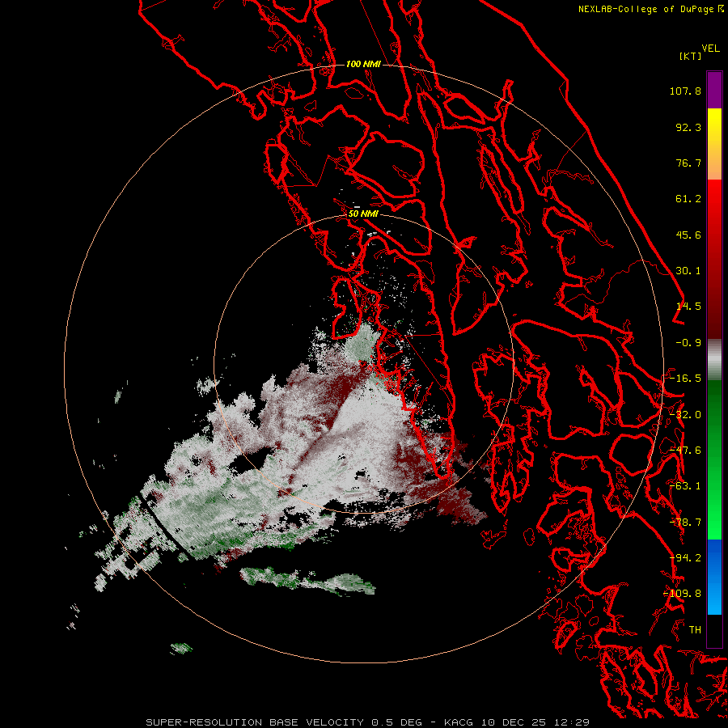The width and height of the screenshot is (728, 728).
Task: Click the 45.6 velocity scale value
Action: [x=688, y=235]
